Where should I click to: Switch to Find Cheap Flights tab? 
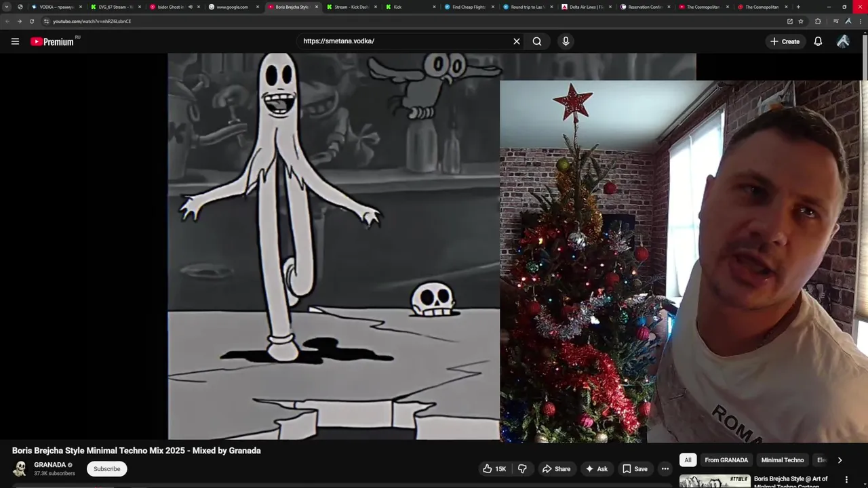[x=470, y=7]
